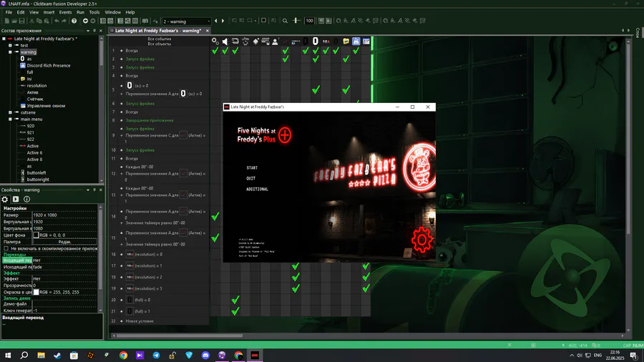The width and height of the screenshot is (644, 362).
Task: Click the folder object column icon
Action: [346, 41]
